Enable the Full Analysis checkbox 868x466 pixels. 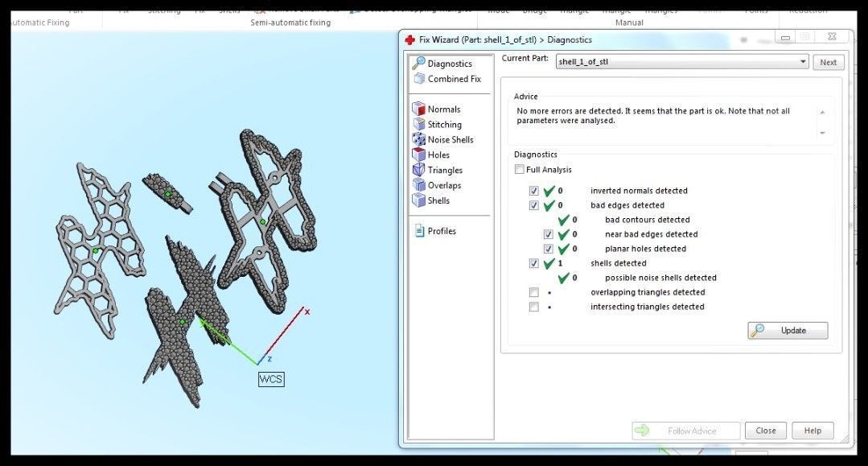(519, 169)
